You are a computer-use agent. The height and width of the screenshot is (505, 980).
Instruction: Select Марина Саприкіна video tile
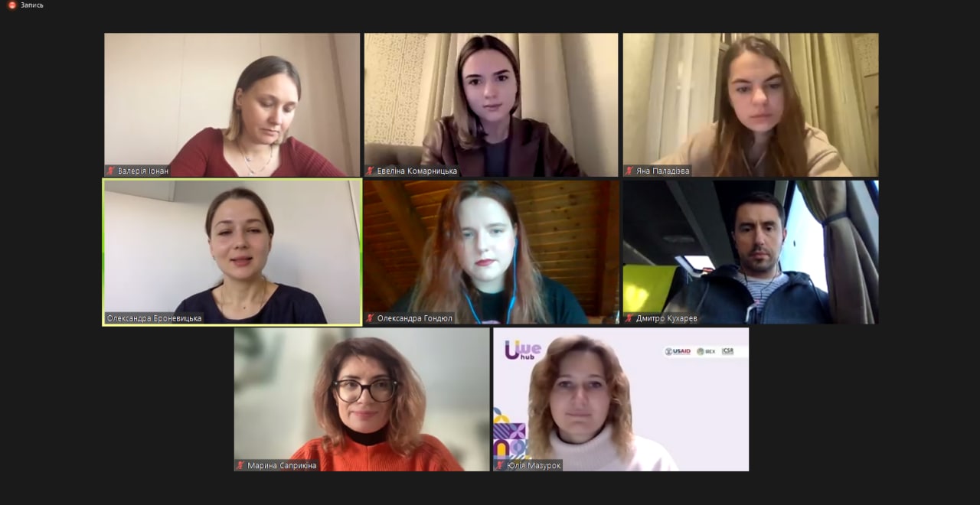pos(361,399)
